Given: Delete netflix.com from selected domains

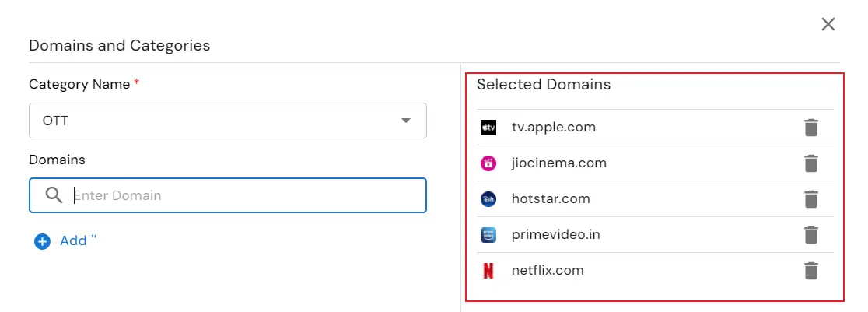Looking at the screenshot, I should pyautogui.click(x=811, y=271).
